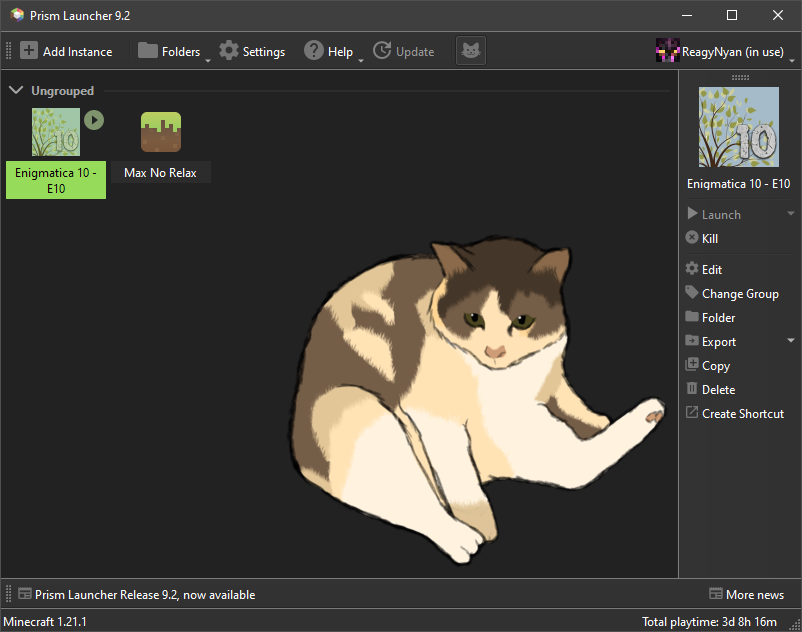Minimize the Prism Launcher window
Screen dimensions: 802x632
coord(687,15)
